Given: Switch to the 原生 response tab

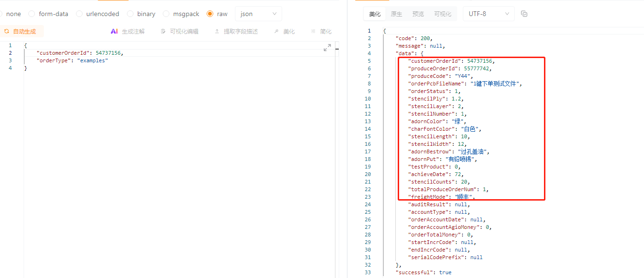Looking at the screenshot, I should tap(396, 14).
